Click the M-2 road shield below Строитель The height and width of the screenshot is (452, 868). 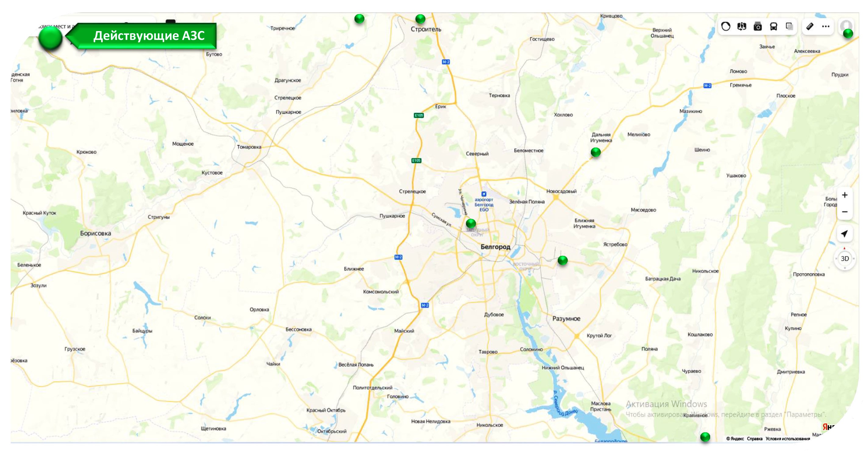coord(446,62)
